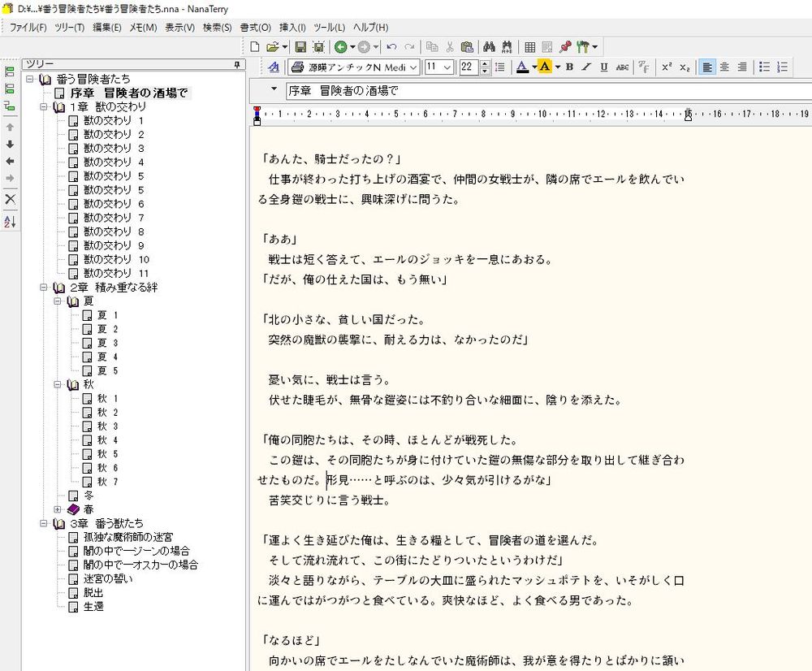Apply the yellow highlight A swatch
Viewport: 812px width, 671px height.
tap(545, 67)
